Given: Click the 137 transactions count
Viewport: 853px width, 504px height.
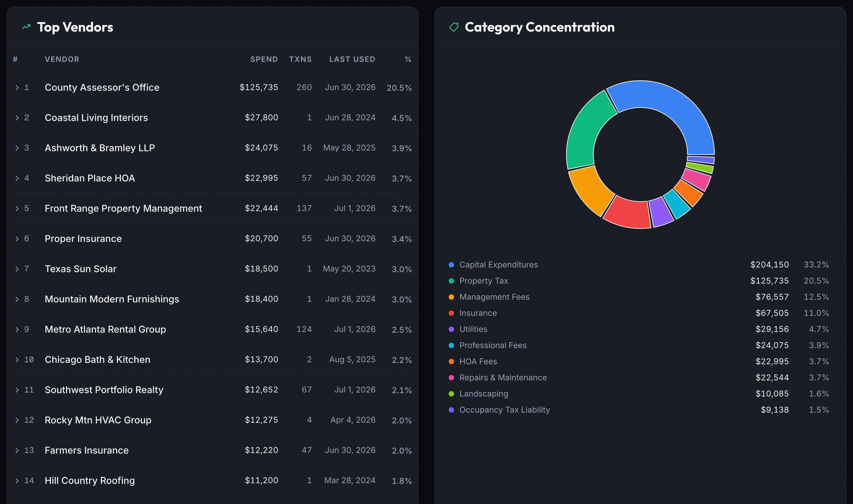Looking at the screenshot, I should coord(304,208).
